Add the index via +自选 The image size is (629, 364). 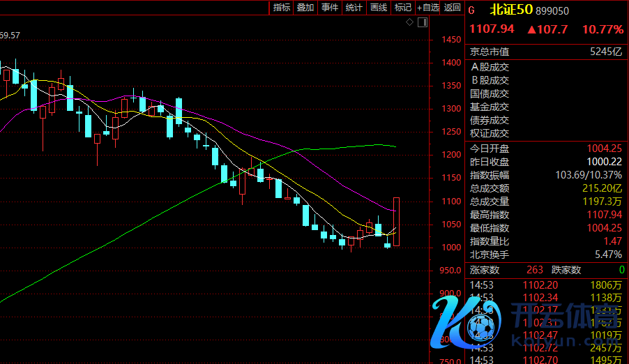(428, 8)
